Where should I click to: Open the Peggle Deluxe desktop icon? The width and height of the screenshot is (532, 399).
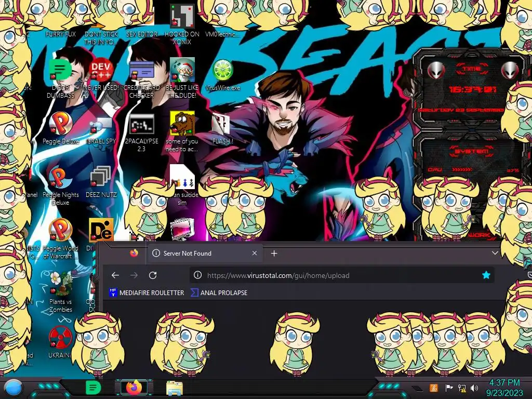(x=60, y=124)
